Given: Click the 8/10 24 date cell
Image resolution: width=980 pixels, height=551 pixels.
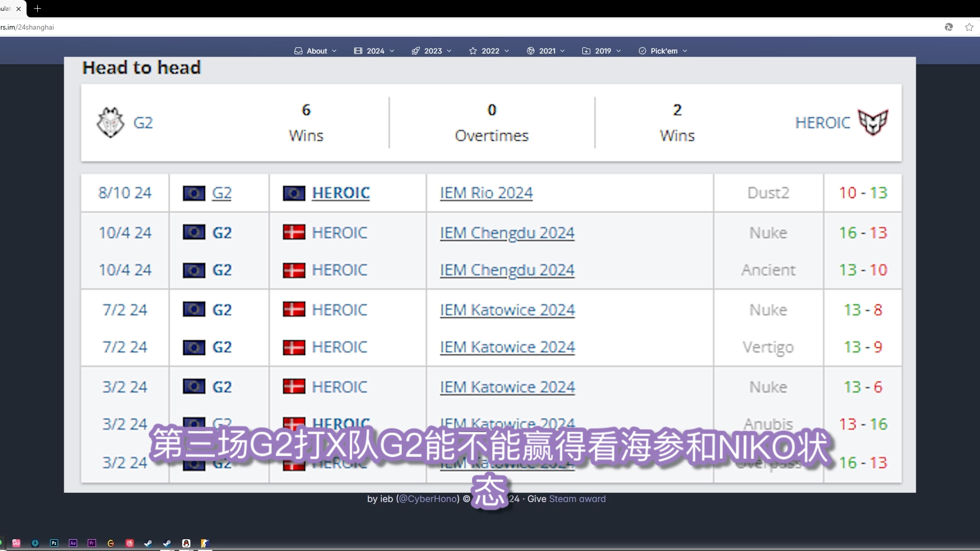Looking at the screenshot, I should 125,193.
